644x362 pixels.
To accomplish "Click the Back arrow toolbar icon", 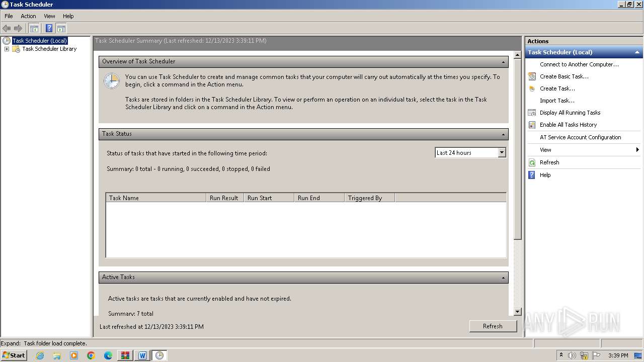I will click(7, 28).
